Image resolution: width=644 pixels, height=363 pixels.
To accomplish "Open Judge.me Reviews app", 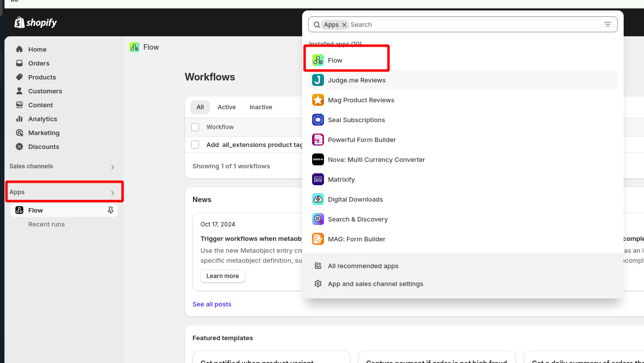I will (x=463, y=80).
